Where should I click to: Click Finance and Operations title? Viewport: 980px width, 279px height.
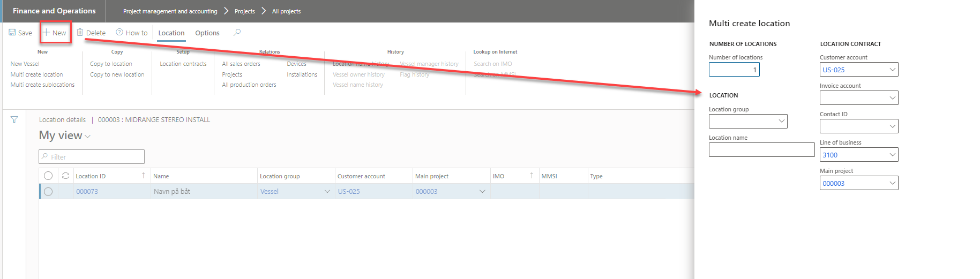pyautogui.click(x=54, y=11)
